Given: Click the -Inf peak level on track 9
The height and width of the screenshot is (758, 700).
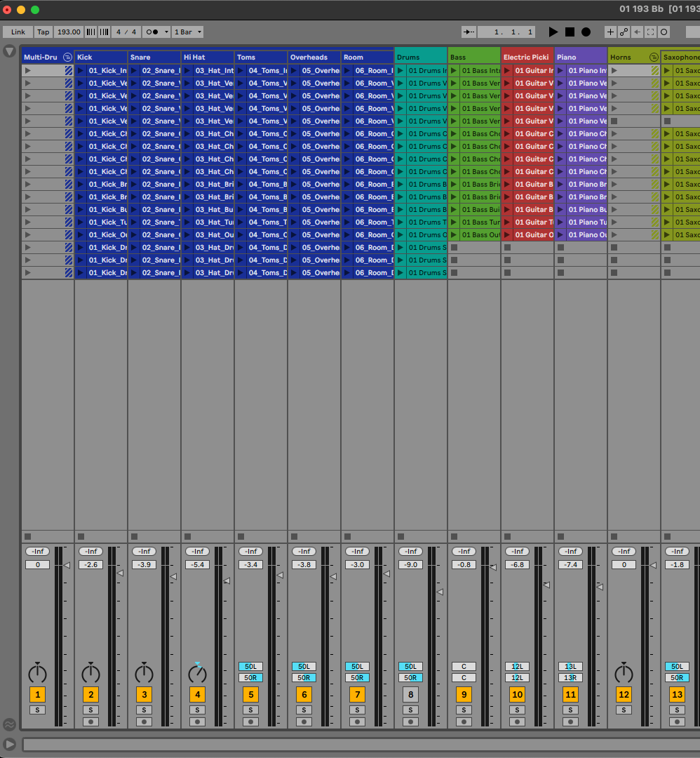Looking at the screenshot, I should point(464,552).
